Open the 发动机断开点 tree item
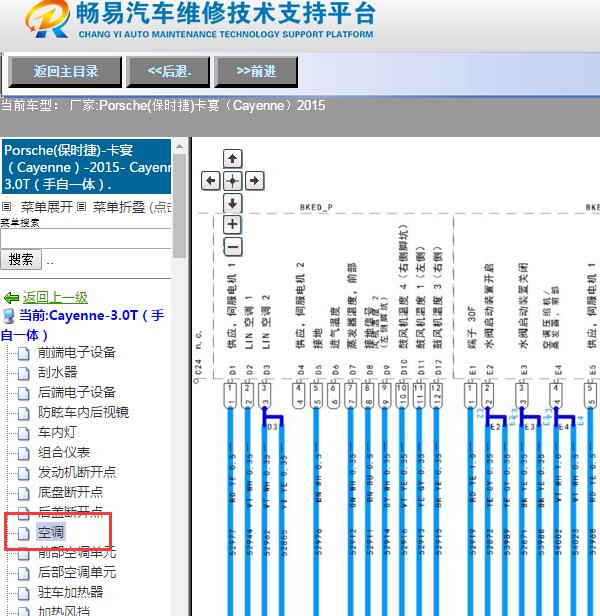 (x=77, y=472)
